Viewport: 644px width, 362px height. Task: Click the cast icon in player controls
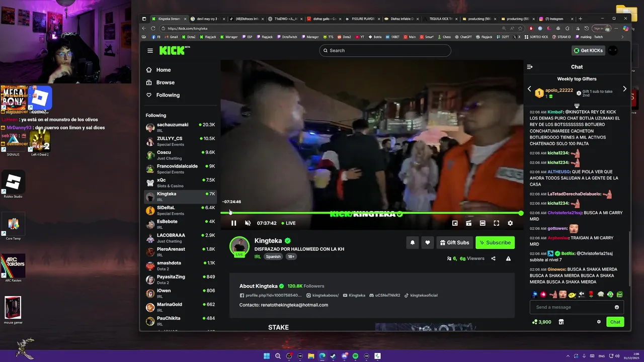[468, 223]
